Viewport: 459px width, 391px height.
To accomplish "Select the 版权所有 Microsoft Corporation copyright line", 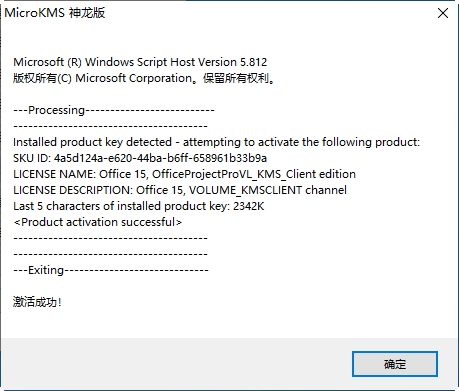I will [x=144, y=78].
